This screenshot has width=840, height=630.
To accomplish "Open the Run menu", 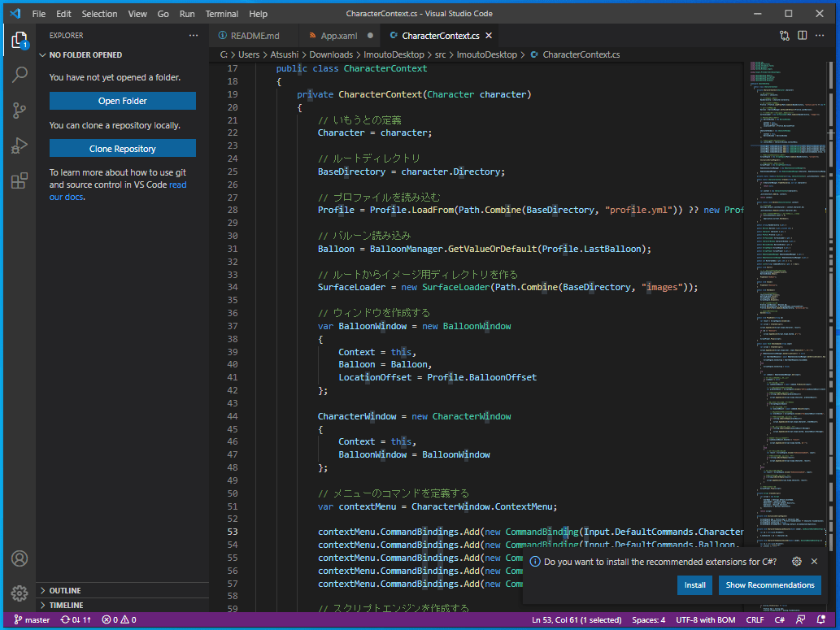I will [x=187, y=14].
